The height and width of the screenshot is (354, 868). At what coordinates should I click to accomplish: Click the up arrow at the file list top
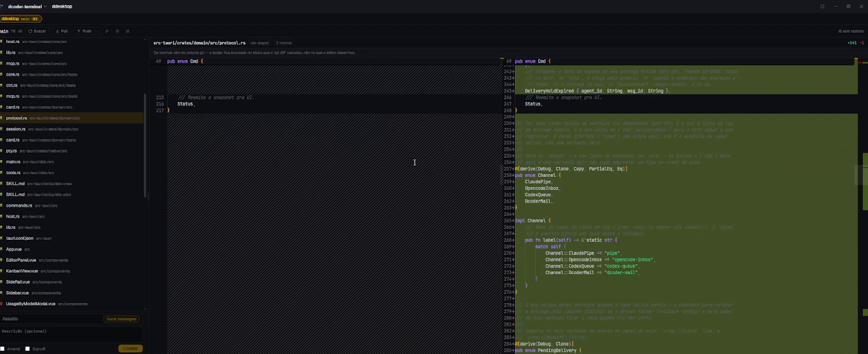pos(146,39)
